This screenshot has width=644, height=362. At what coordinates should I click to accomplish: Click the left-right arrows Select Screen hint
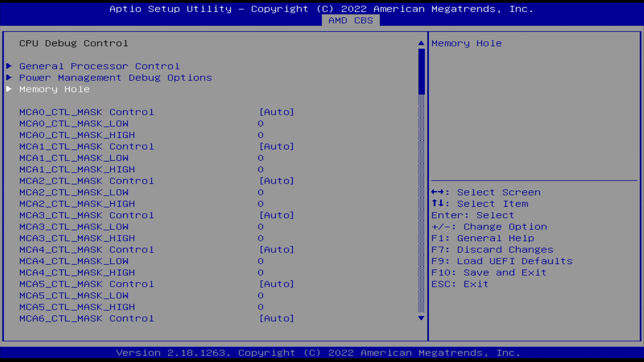tap(486, 192)
